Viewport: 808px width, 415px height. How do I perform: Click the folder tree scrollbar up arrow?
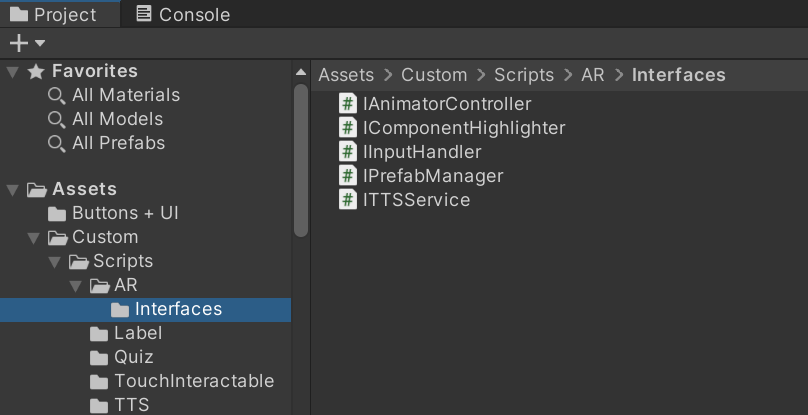[x=301, y=73]
